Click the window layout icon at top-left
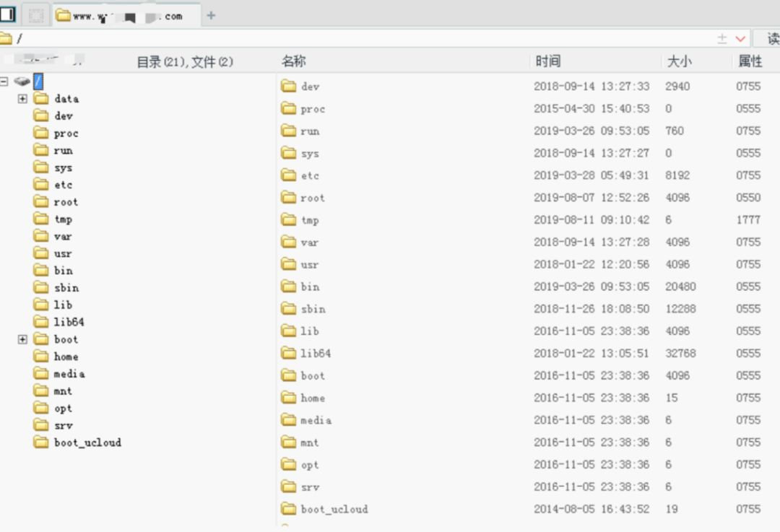The height and width of the screenshot is (532, 780). 8,14
